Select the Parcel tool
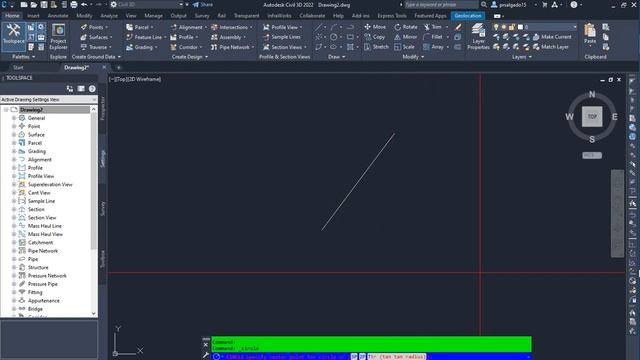The width and height of the screenshot is (640, 360). (140, 27)
